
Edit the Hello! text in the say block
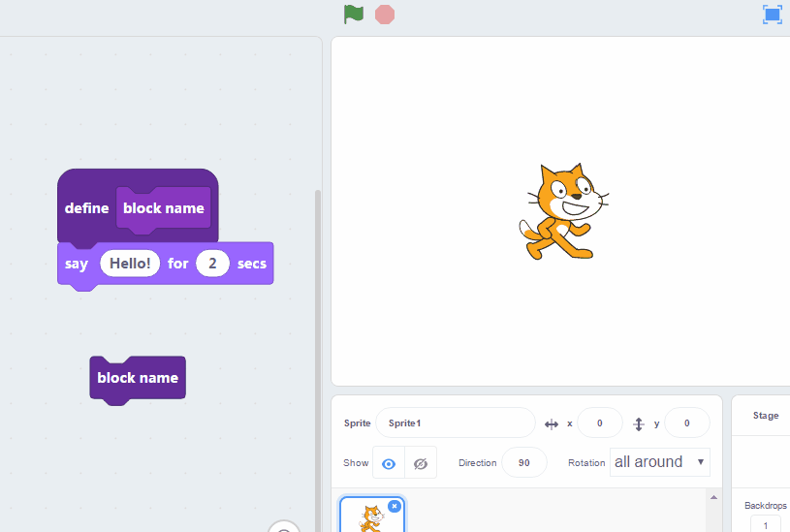click(130, 264)
